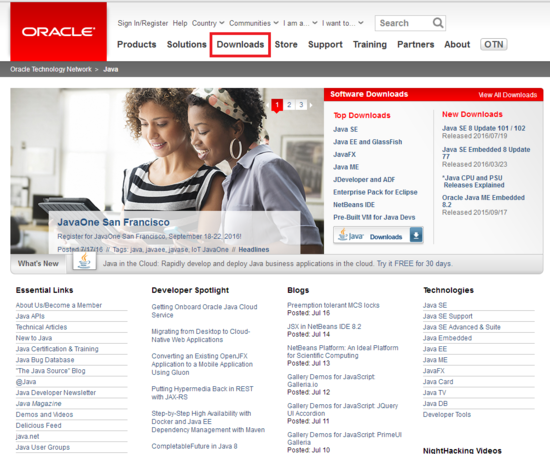Screen dimensions: 550x454
Task: Open the "I want to..." dropdown
Action: [x=342, y=23]
